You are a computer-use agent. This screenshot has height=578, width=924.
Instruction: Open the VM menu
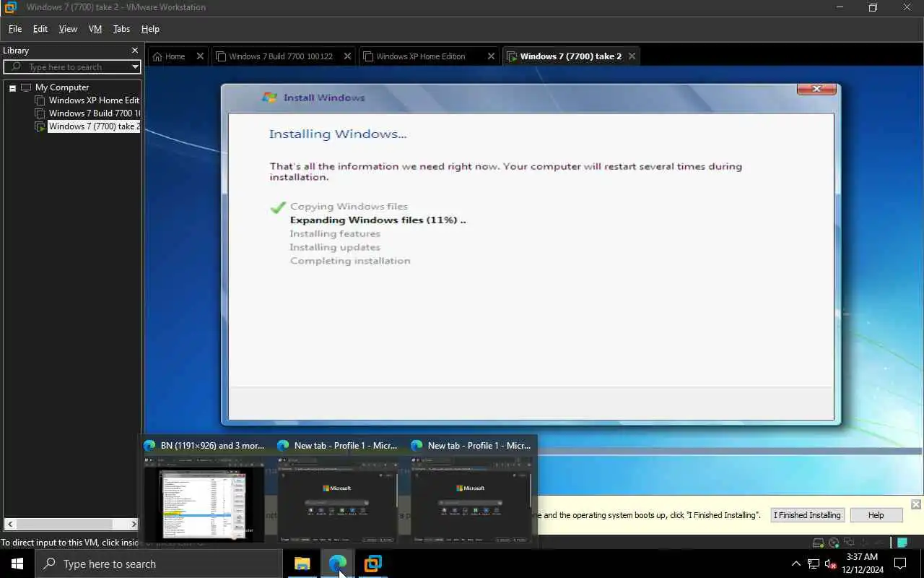pyautogui.click(x=95, y=29)
